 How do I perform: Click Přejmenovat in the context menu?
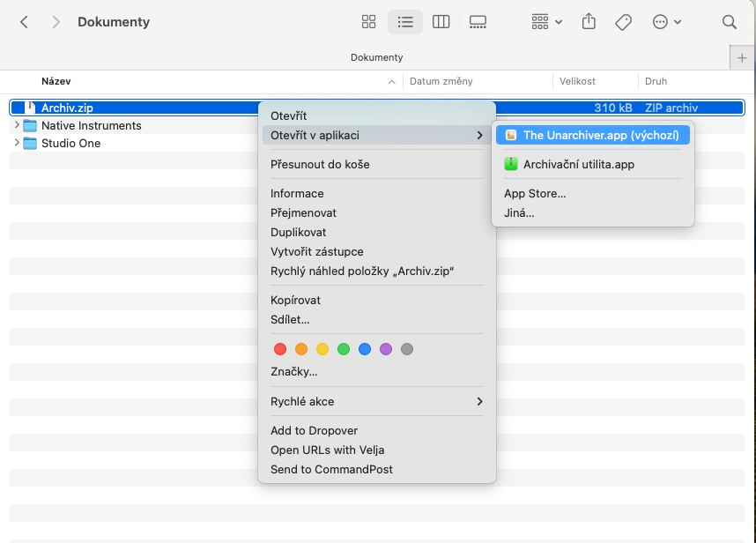click(x=303, y=212)
